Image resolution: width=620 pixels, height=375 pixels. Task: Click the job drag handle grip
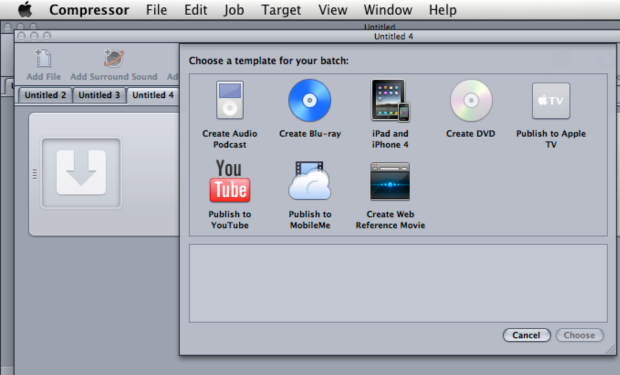(35, 174)
